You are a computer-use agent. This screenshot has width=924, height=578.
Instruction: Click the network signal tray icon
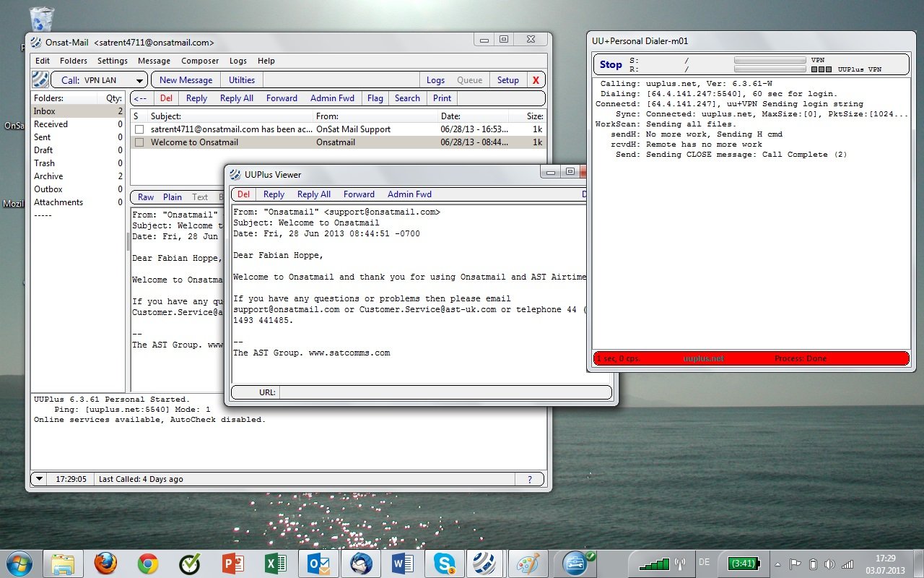tap(847, 564)
